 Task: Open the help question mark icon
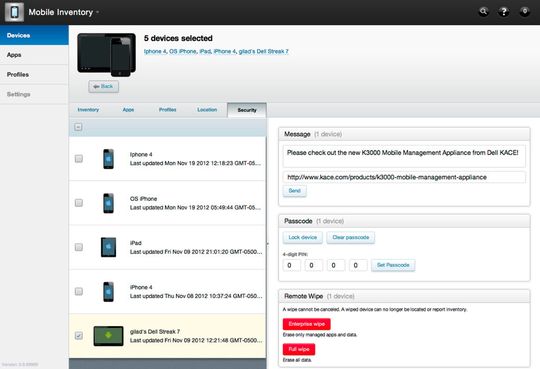pyautogui.click(x=504, y=12)
